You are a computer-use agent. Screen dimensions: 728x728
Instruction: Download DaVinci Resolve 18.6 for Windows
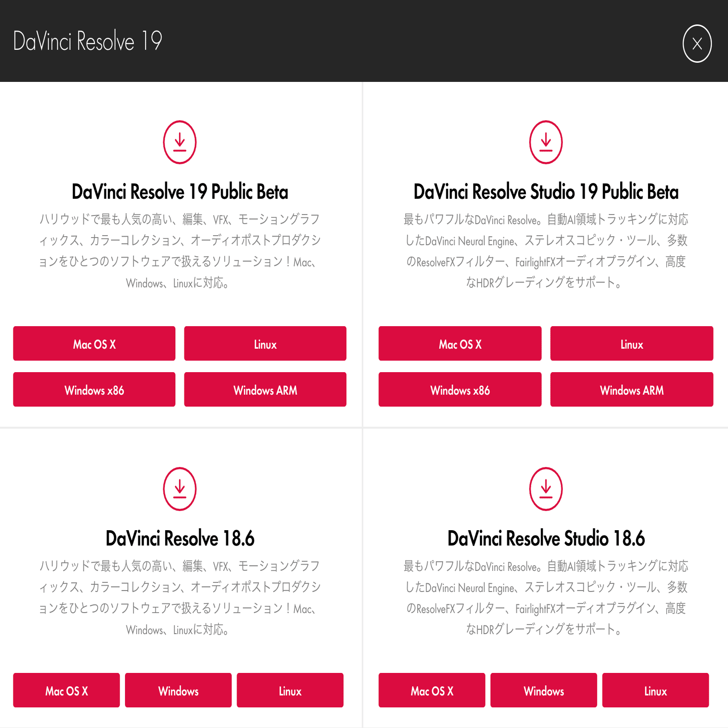[178, 690]
